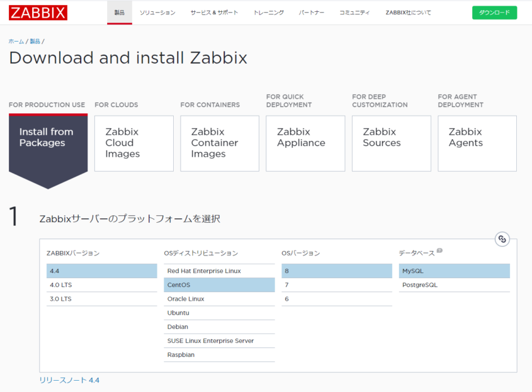Highlight the Install from Packages tile

[x=48, y=143]
